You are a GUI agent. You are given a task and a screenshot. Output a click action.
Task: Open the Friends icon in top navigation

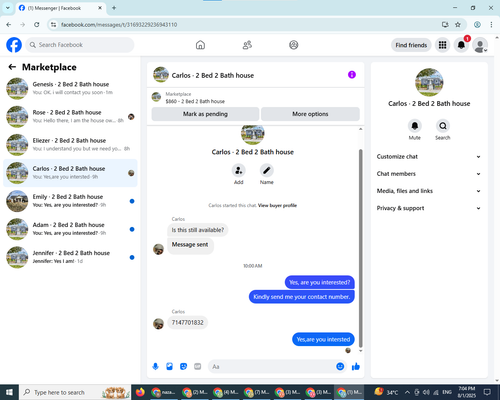point(247,45)
